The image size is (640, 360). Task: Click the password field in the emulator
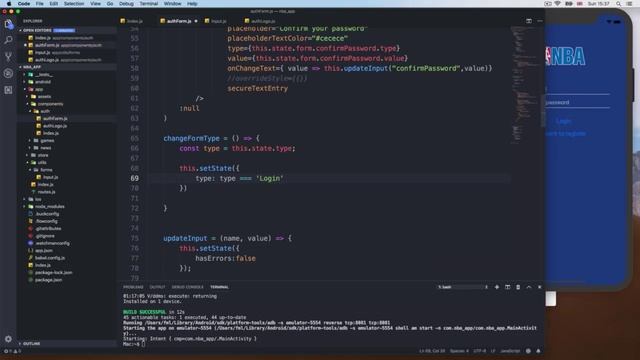click(x=578, y=102)
